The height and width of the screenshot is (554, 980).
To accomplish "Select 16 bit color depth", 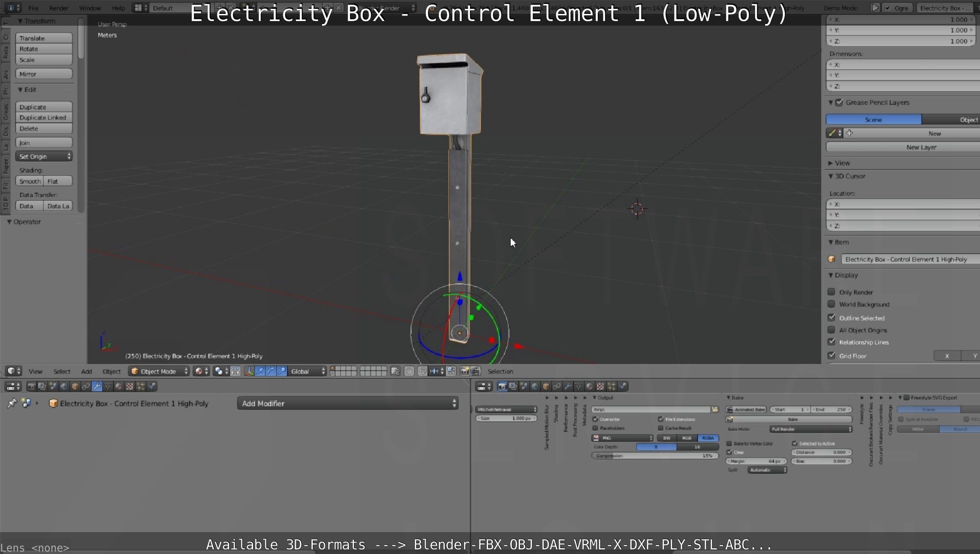I will click(697, 447).
